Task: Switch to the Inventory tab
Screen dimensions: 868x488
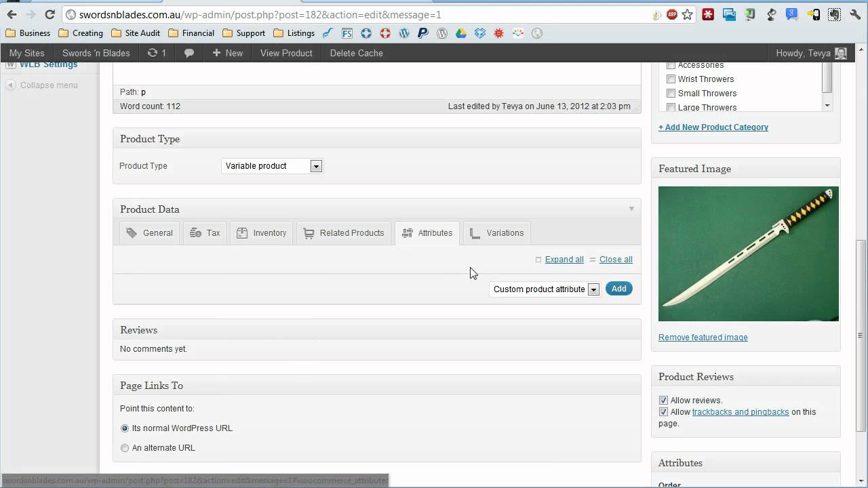Action: pos(262,233)
